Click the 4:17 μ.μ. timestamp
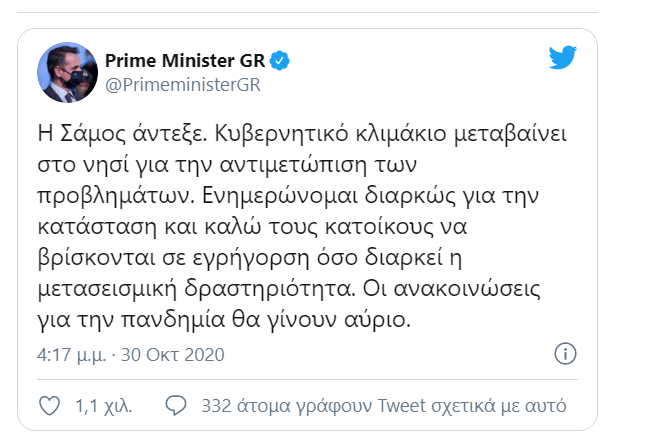The image size is (648, 448). 71,355
